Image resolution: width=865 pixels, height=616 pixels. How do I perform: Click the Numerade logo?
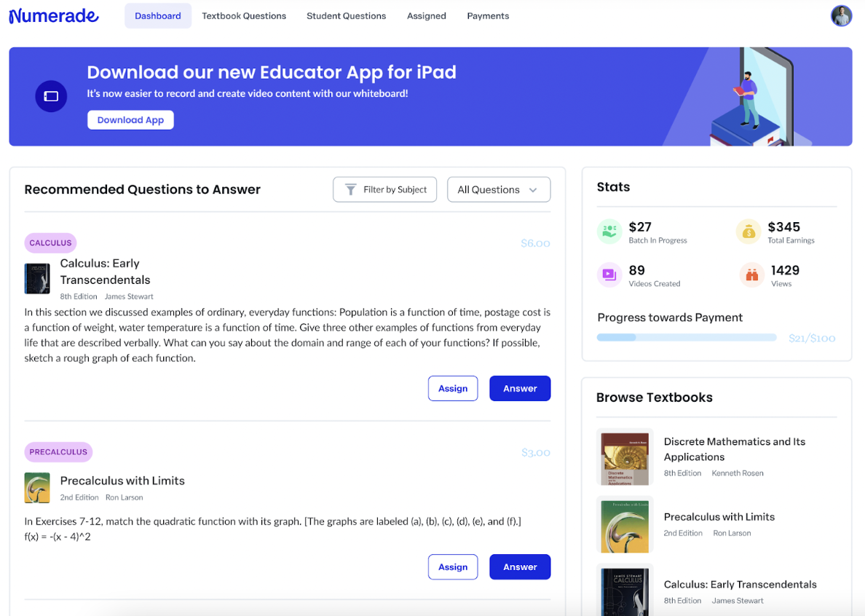54,15
